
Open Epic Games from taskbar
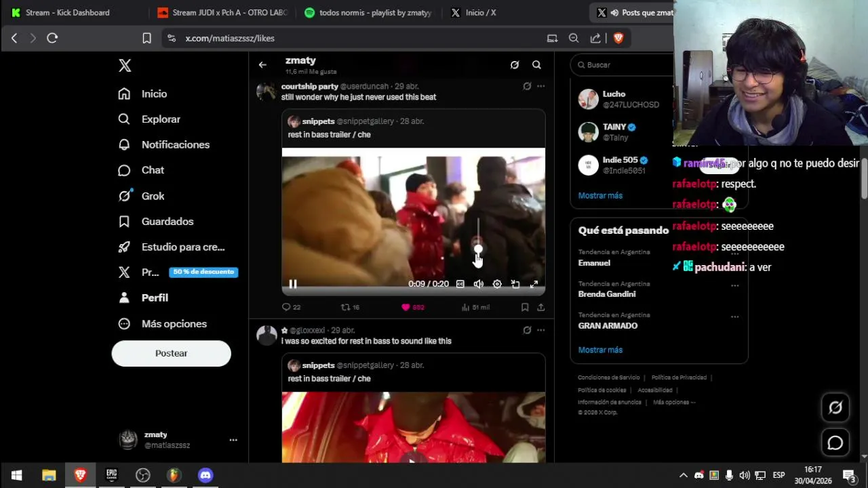tap(111, 475)
